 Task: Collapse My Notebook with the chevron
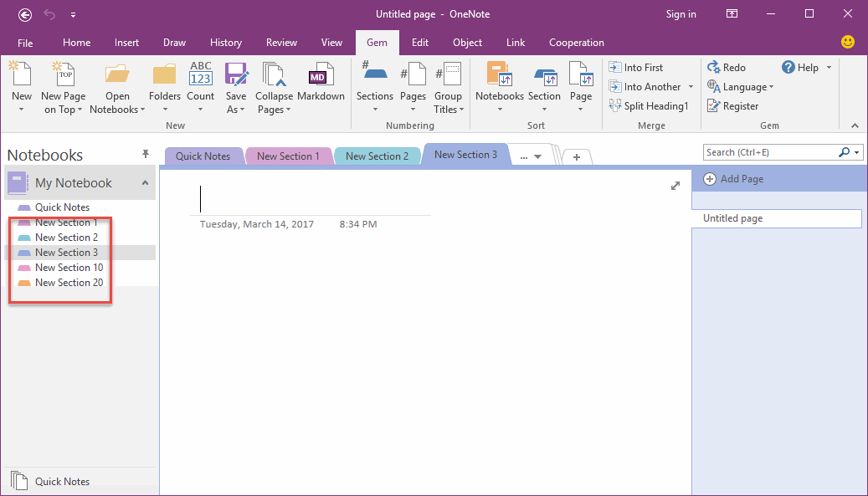(x=145, y=183)
